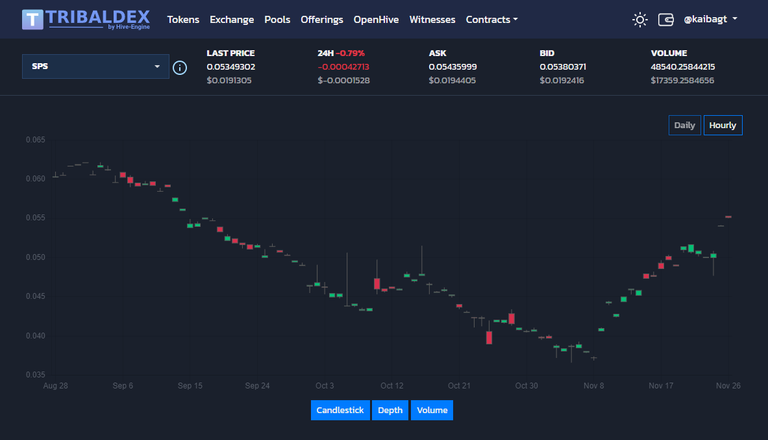Click the bid price 0.05380371

(563, 67)
